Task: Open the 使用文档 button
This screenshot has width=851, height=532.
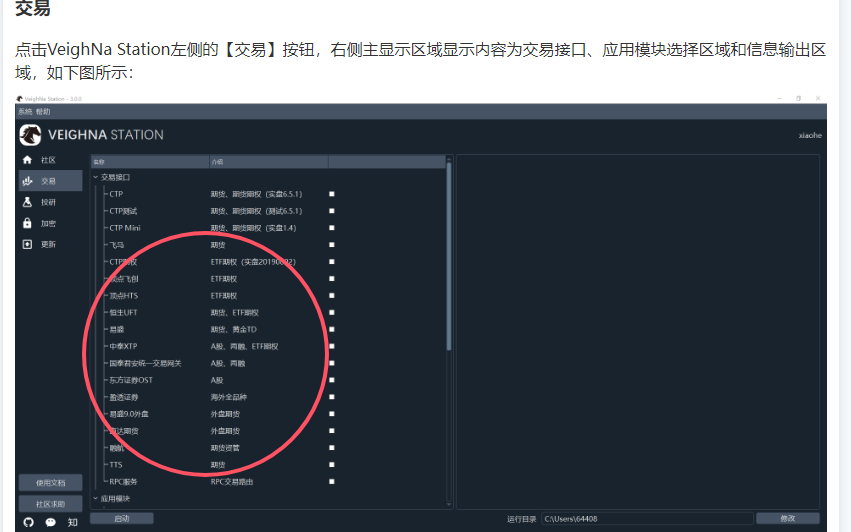Action: click(50, 483)
